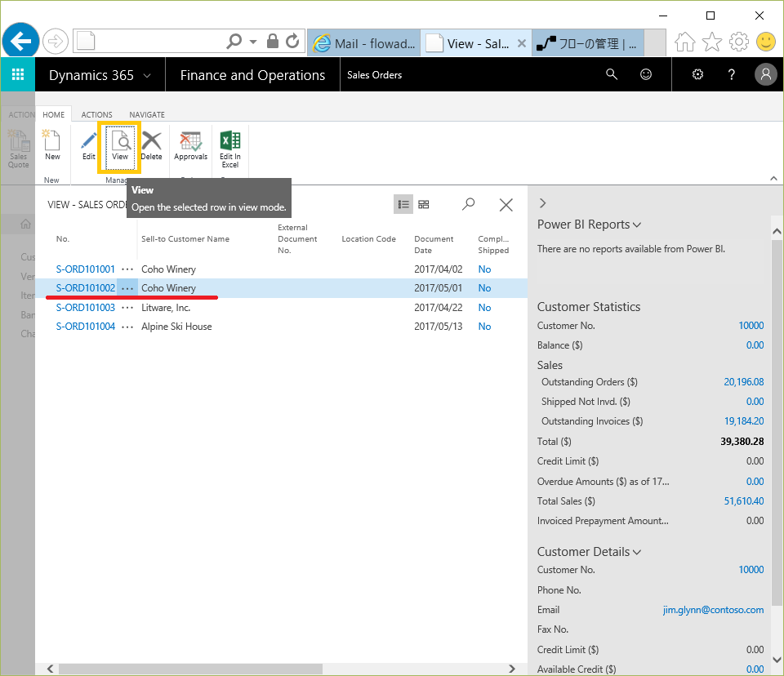
Task: Open order S-ORD101003 link
Action: [x=86, y=308]
